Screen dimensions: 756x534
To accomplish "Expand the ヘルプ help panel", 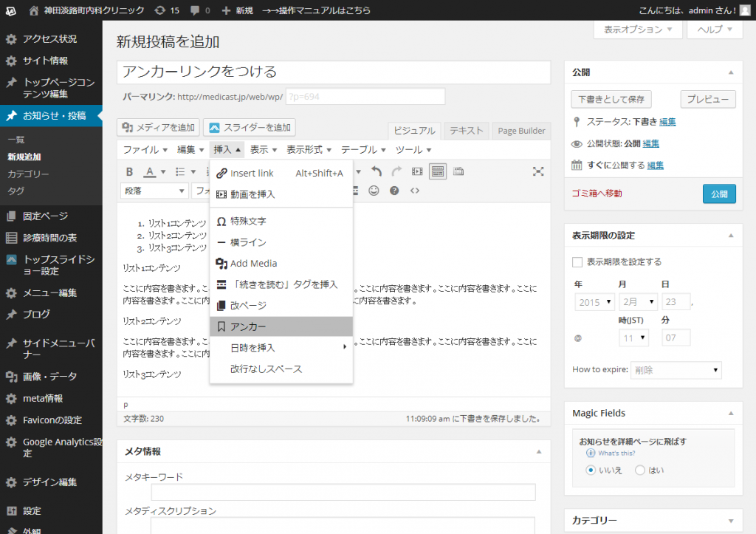I will pos(715,30).
